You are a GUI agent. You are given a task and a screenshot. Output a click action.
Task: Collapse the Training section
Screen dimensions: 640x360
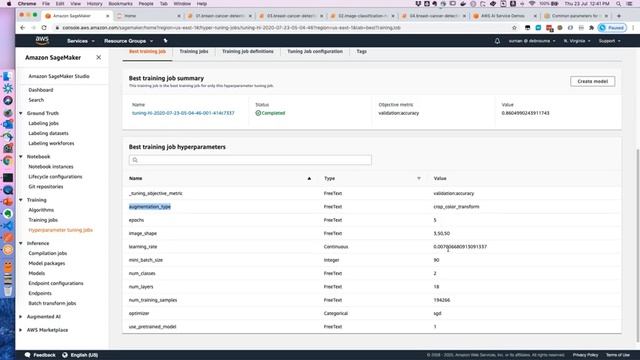(21, 200)
